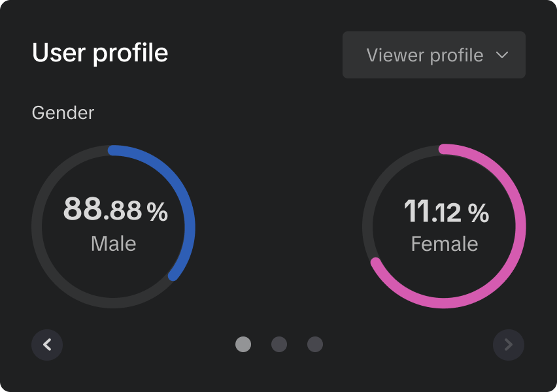Click the User profile heading
This screenshot has height=392, width=557.
coord(100,53)
